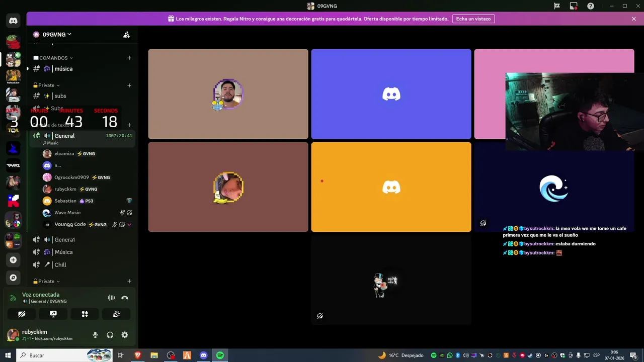Collapse the COMANDOS category
This screenshot has height=362, width=644.
coord(53,58)
